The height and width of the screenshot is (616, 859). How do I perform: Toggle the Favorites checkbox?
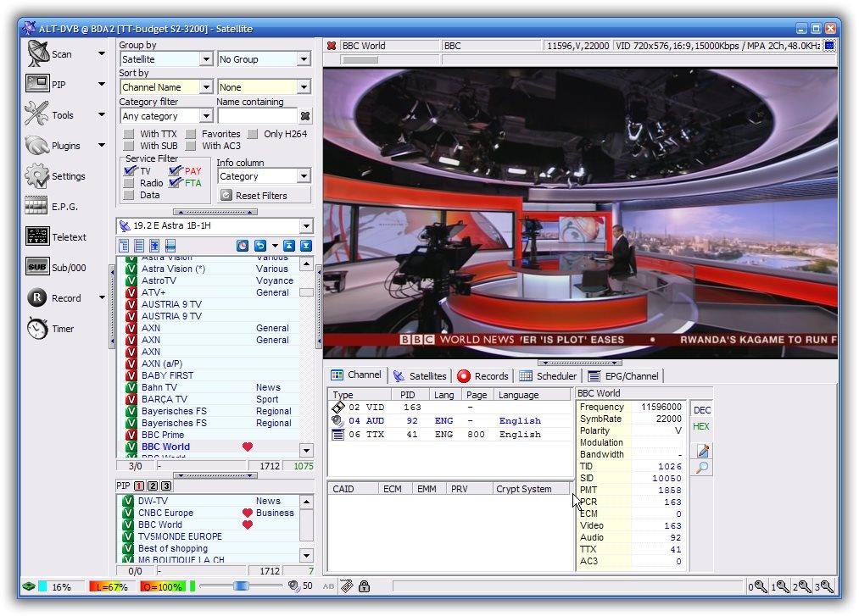tap(190, 134)
